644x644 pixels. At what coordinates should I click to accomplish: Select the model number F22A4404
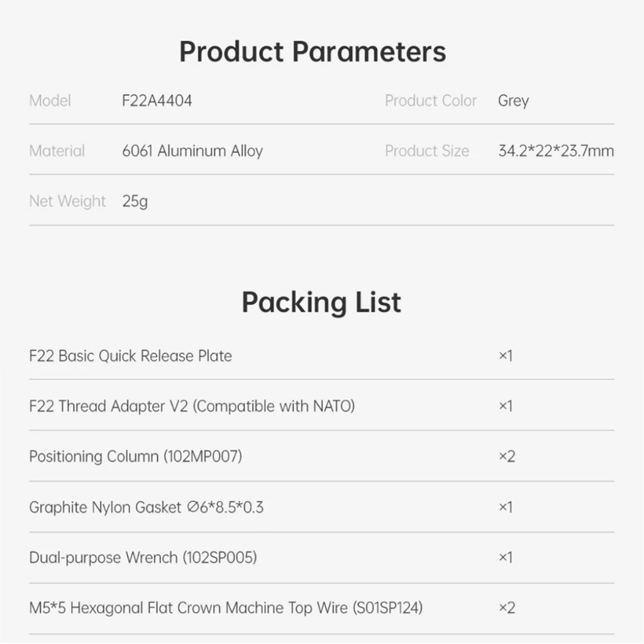coord(157,101)
